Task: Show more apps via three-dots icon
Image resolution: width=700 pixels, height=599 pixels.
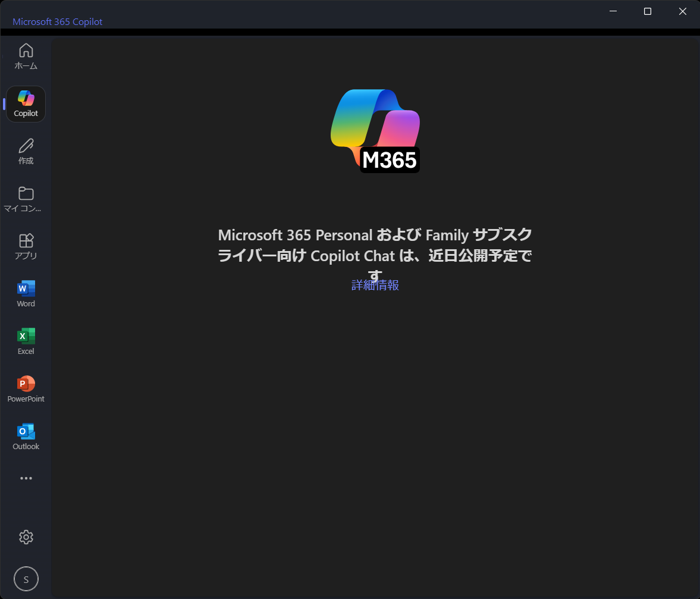Action: click(x=26, y=478)
